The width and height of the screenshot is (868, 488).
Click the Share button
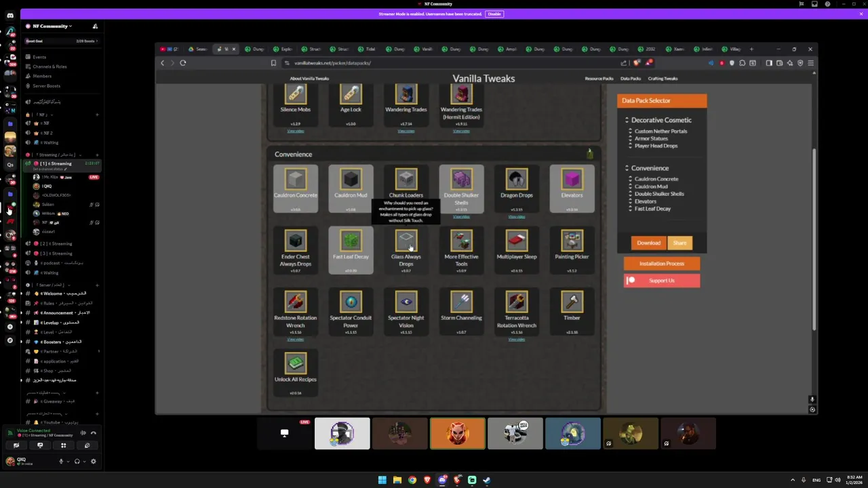679,243
